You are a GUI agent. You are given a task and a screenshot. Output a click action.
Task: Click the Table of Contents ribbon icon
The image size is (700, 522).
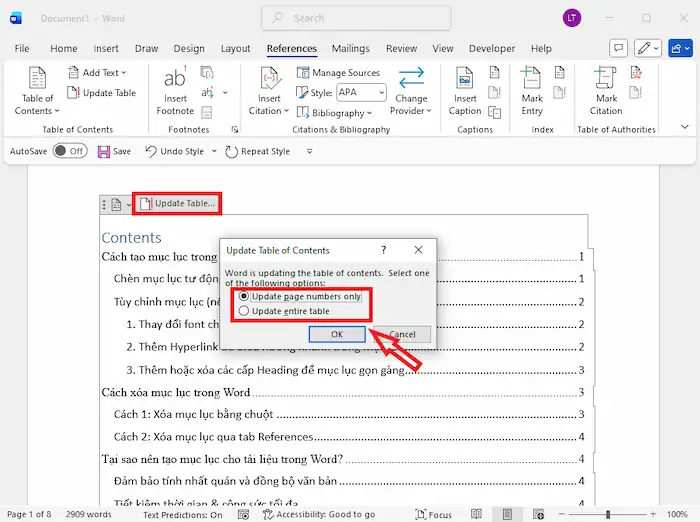[x=37, y=80]
